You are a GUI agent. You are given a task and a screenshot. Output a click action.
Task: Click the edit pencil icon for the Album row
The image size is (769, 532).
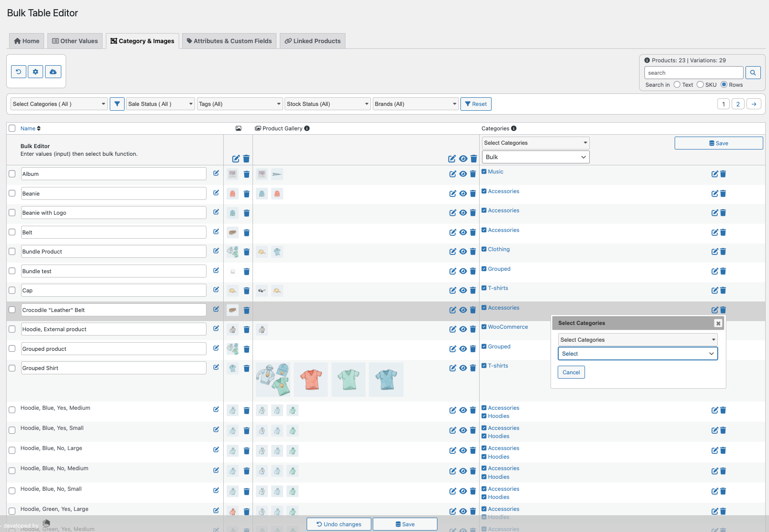216,173
